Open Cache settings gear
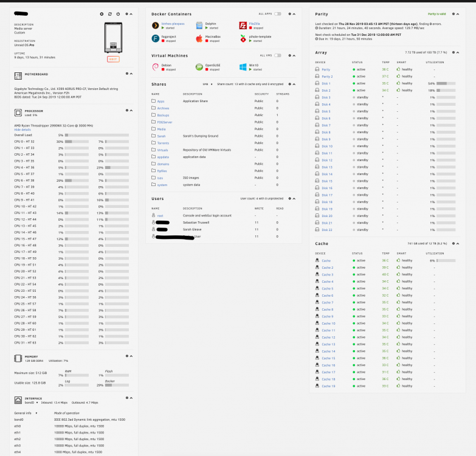476x456 pixels. coord(454,243)
